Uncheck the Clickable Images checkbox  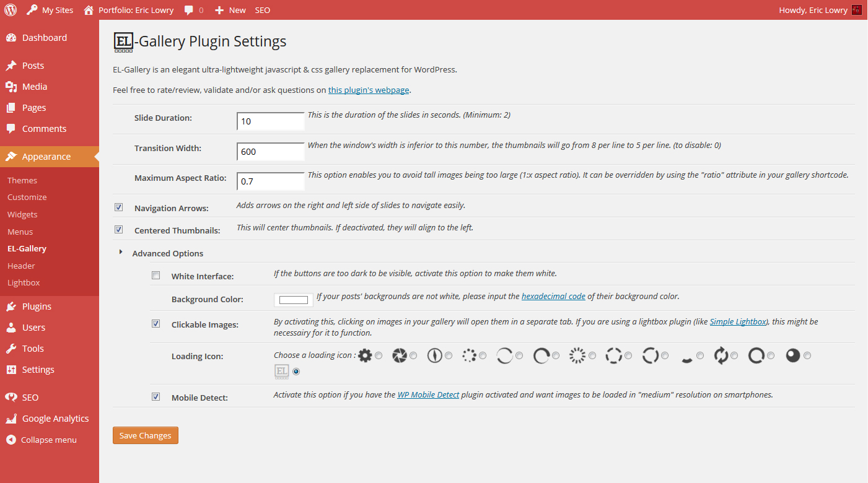[156, 324]
